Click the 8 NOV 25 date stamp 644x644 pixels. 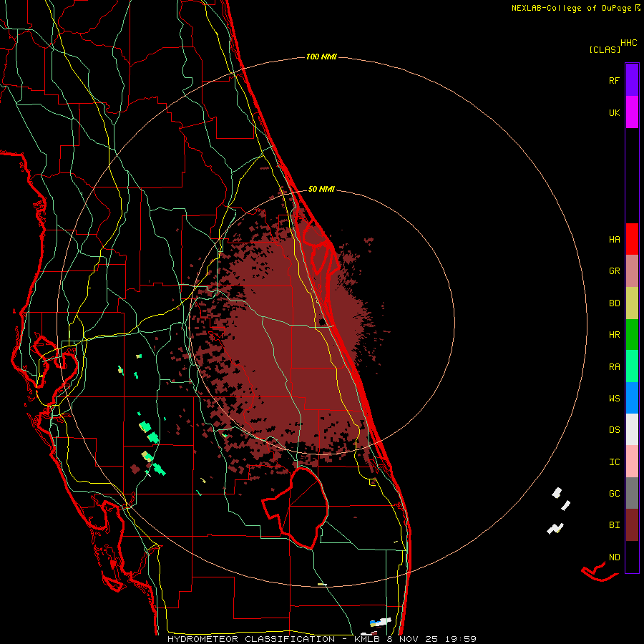pyautogui.click(x=414, y=639)
